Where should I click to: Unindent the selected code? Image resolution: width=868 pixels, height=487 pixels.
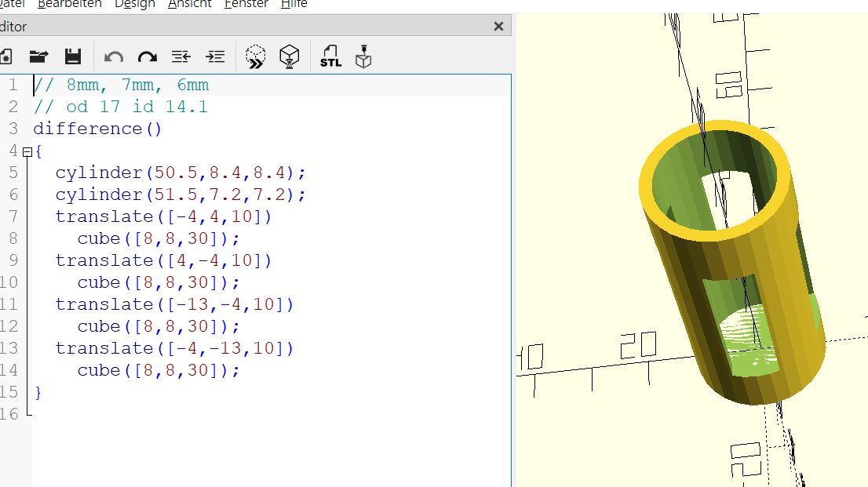[181, 56]
